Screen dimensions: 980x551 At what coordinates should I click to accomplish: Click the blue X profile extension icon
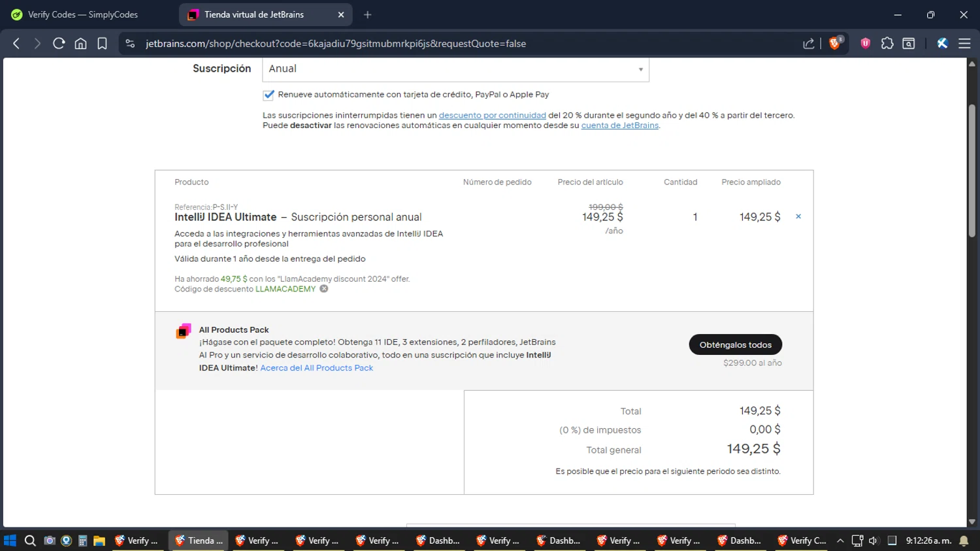[x=942, y=43]
